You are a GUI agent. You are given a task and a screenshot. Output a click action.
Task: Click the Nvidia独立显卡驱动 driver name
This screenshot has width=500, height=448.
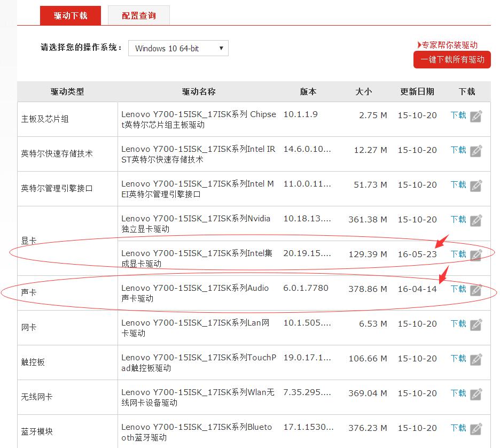(196, 223)
